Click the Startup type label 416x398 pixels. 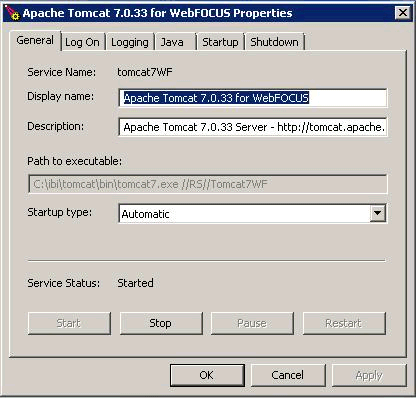click(60, 212)
